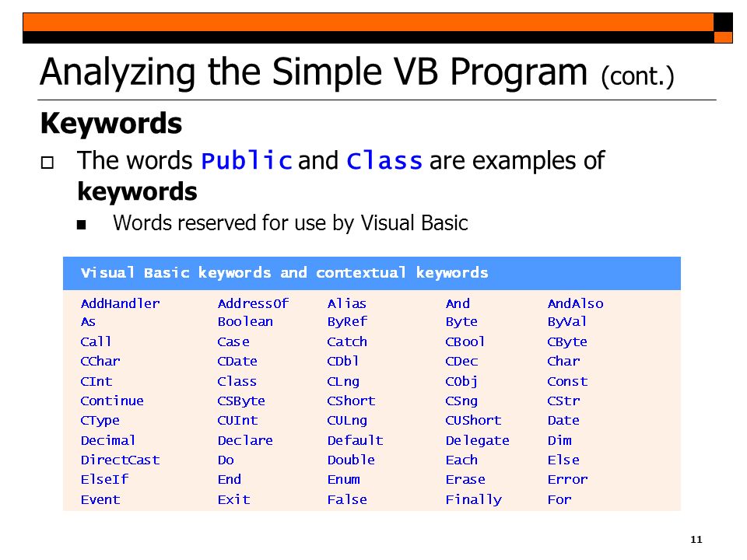The image size is (747, 560).
Task: Select the 'CObj' keyword
Action: click(x=461, y=382)
